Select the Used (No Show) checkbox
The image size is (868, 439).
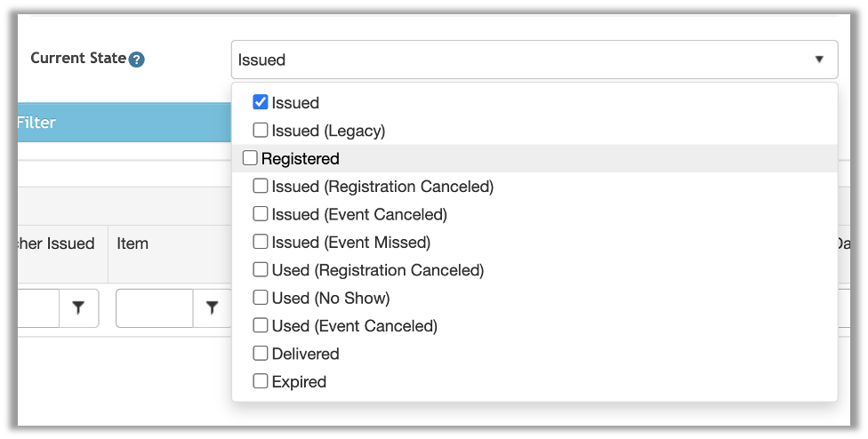(x=261, y=298)
